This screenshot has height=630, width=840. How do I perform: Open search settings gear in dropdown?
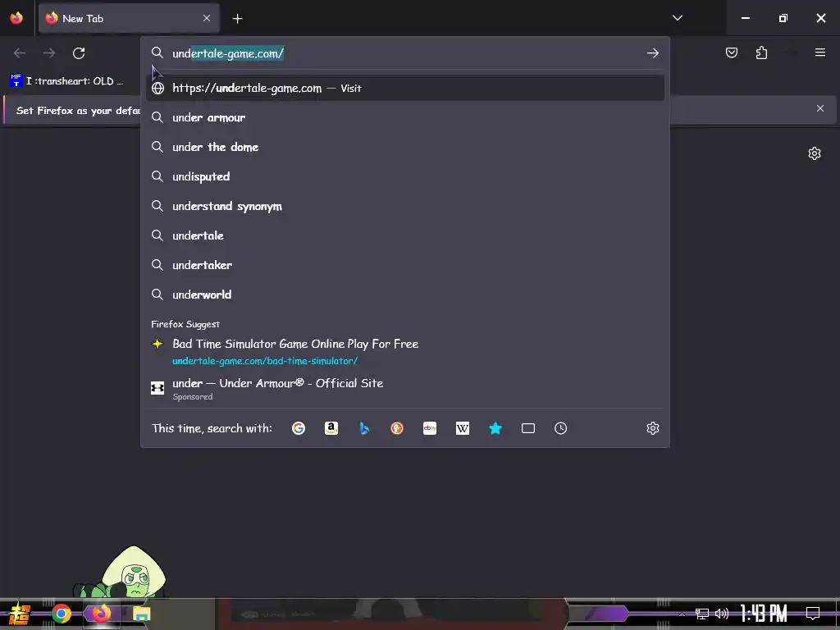tap(652, 428)
